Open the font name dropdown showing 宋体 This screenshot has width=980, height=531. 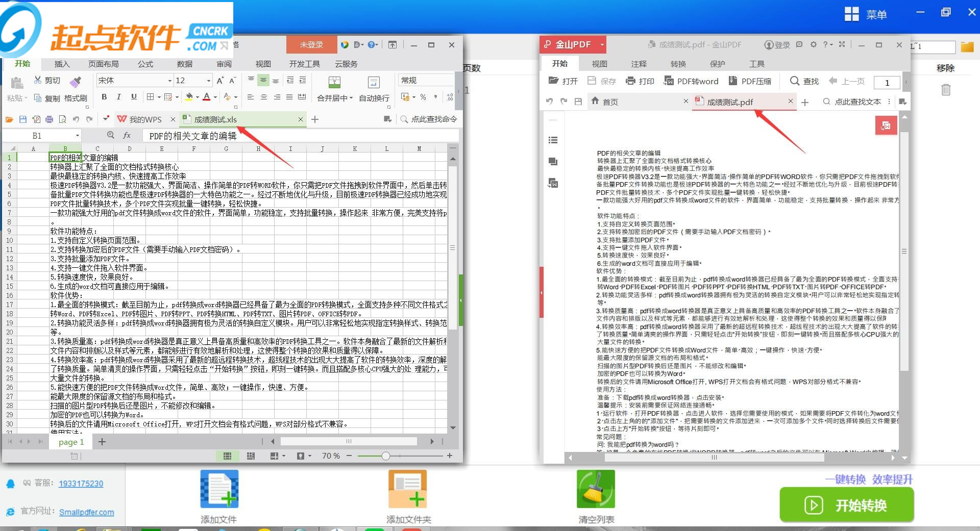pos(169,81)
